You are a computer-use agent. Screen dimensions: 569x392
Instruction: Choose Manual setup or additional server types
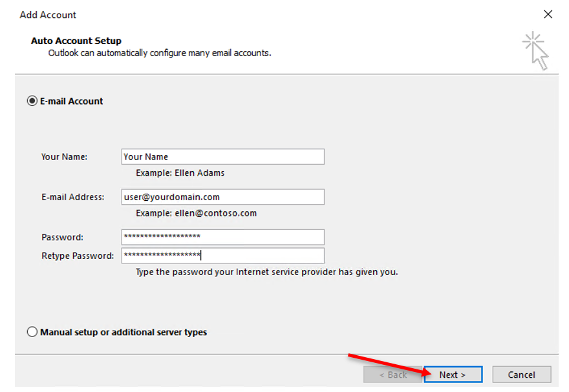[32, 332]
